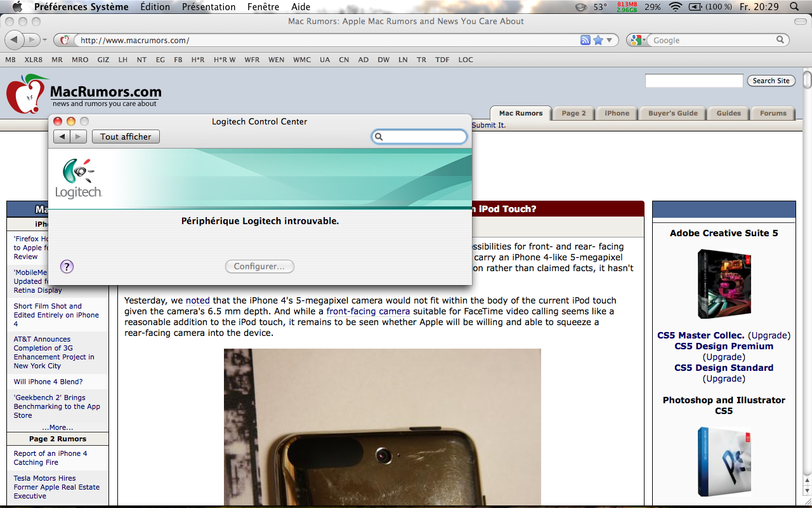The height and width of the screenshot is (508, 812).
Task: Open the CS5 Master Collec. link
Action: tap(701, 335)
